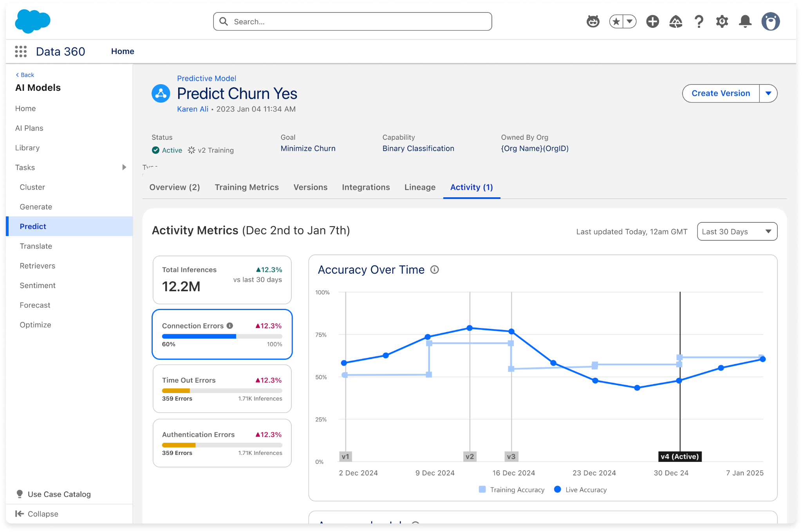Open the help question mark icon
This screenshot has height=532, width=802.
click(699, 22)
